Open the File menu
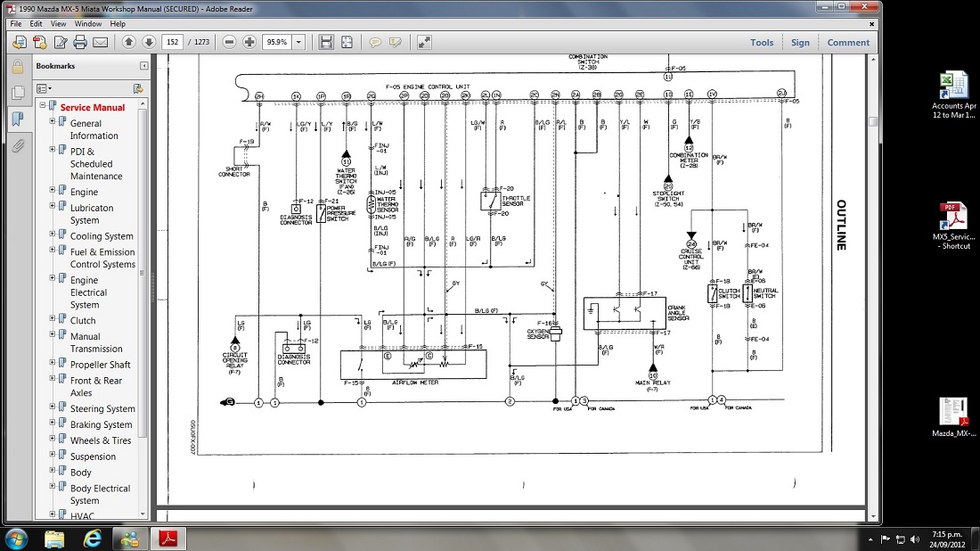980x551 pixels. [x=16, y=24]
